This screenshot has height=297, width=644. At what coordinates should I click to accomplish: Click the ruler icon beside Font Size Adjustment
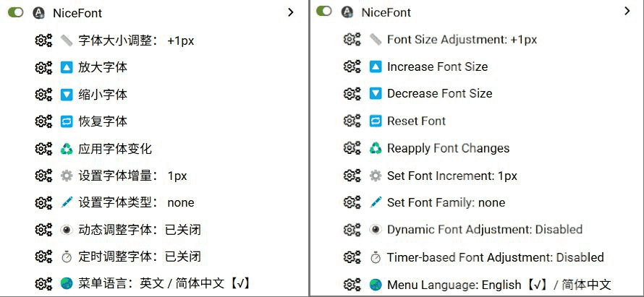375,40
